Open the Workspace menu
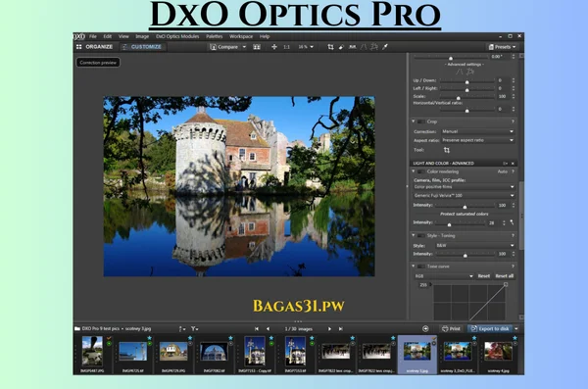Screen dimensions: 588x389 tap(241, 36)
